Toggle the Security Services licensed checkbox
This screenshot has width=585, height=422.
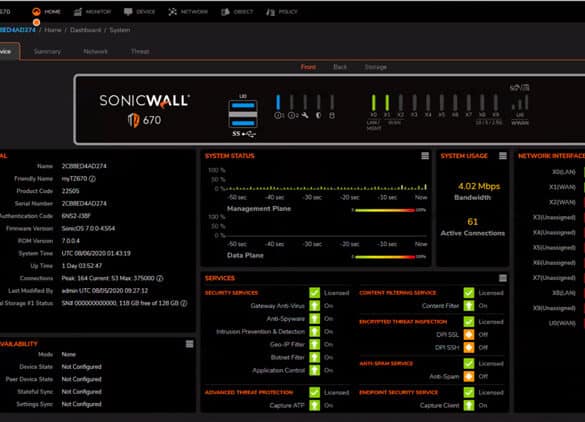coord(315,293)
